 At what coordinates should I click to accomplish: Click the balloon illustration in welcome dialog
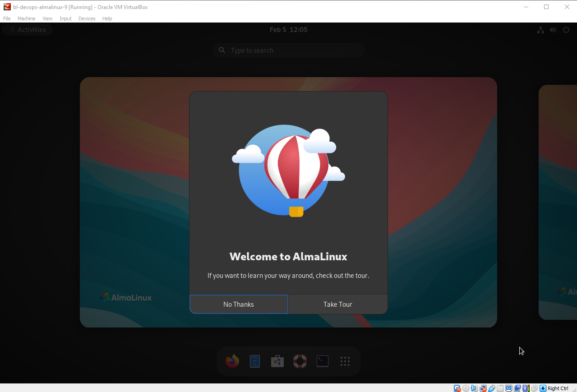289,172
